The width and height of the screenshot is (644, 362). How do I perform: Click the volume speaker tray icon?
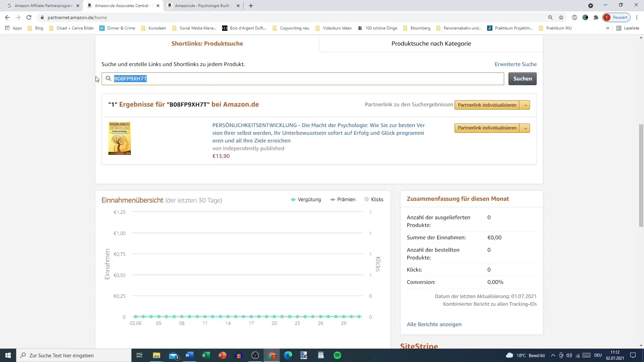[569, 355]
